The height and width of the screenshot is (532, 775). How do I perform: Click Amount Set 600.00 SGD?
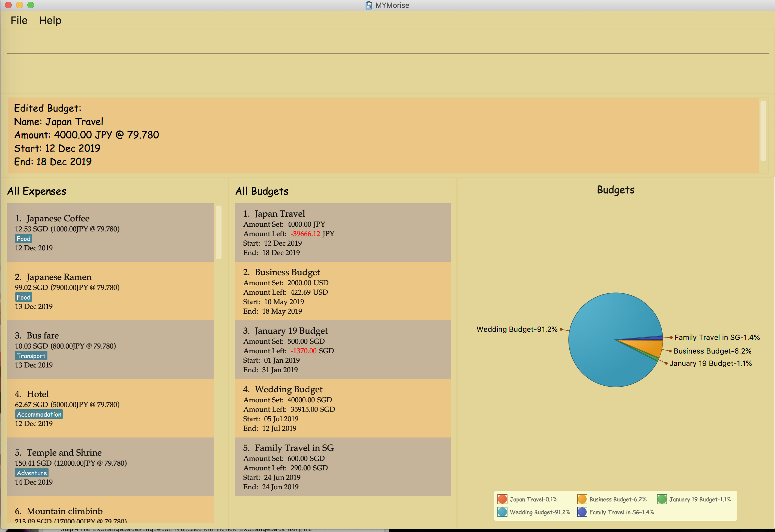(x=284, y=458)
